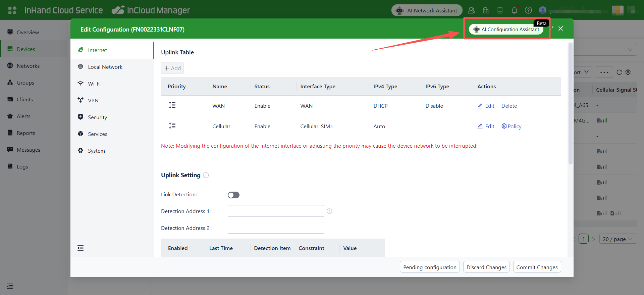Open the apps grid icon in header
This screenshot has width=644, height=295.
pyautogui.click(x=12, y=10)
